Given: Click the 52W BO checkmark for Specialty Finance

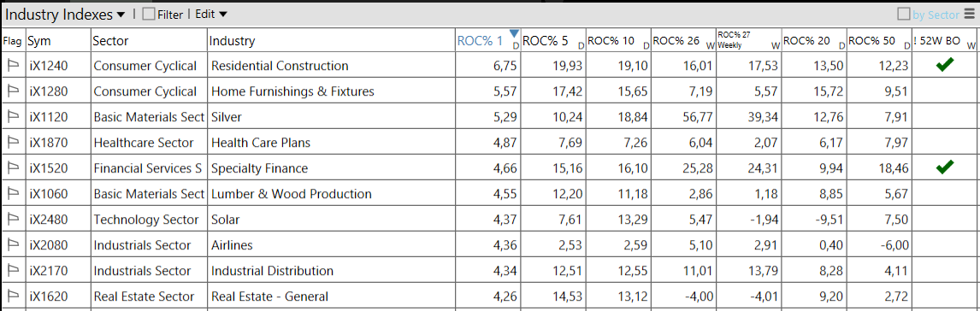Looking at the screenshot, I should coord(944,167).
